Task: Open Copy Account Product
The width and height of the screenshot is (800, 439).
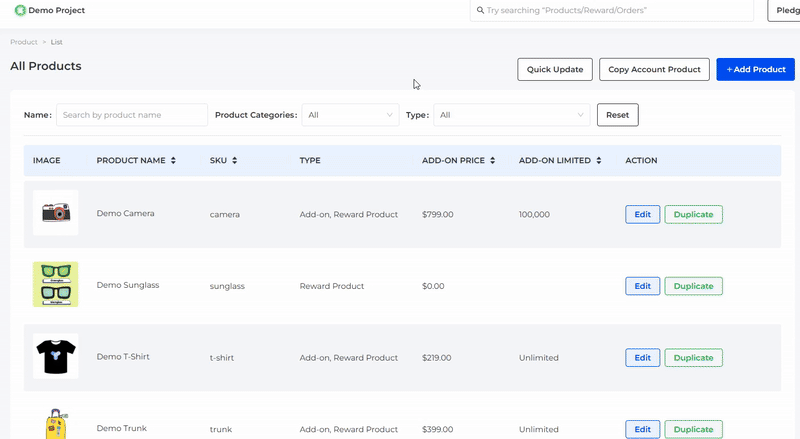Action: 654,69
